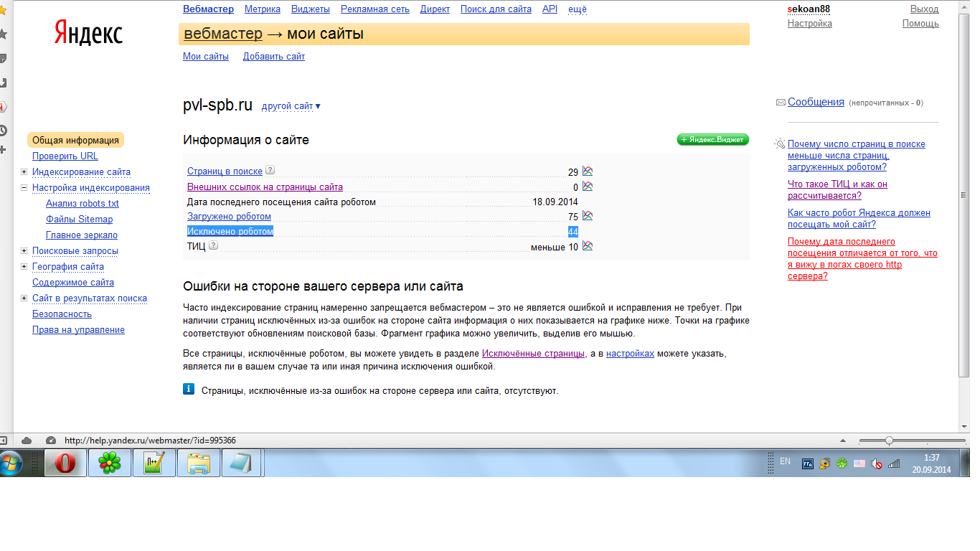Open Opera browser from the taskbar
The width and height of the screenshot is (980, 551).
click(x=65, y=463)
